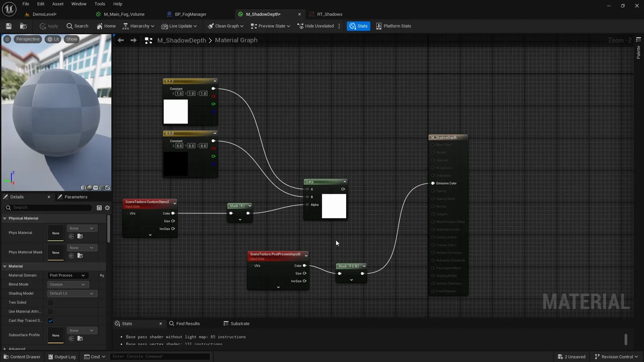Open Details property matrix table icon
Image resolution: width=644 pixels, height=362 pixels.
[99, 208]
